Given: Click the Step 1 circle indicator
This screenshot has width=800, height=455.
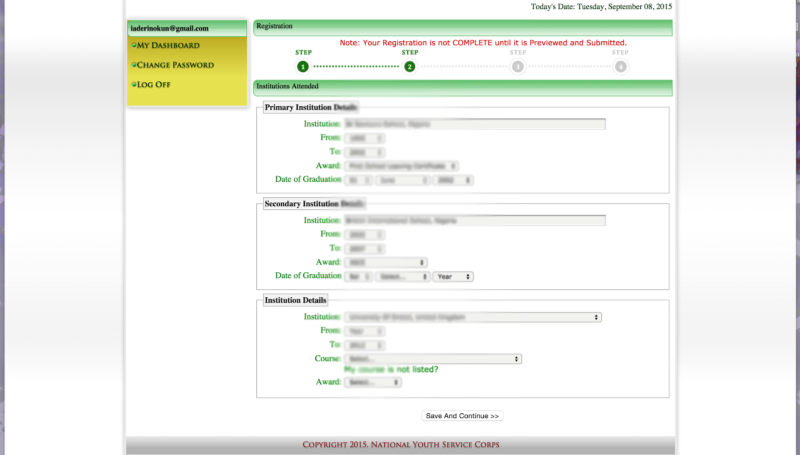Looking at the screenshot, I should (303, 67).
